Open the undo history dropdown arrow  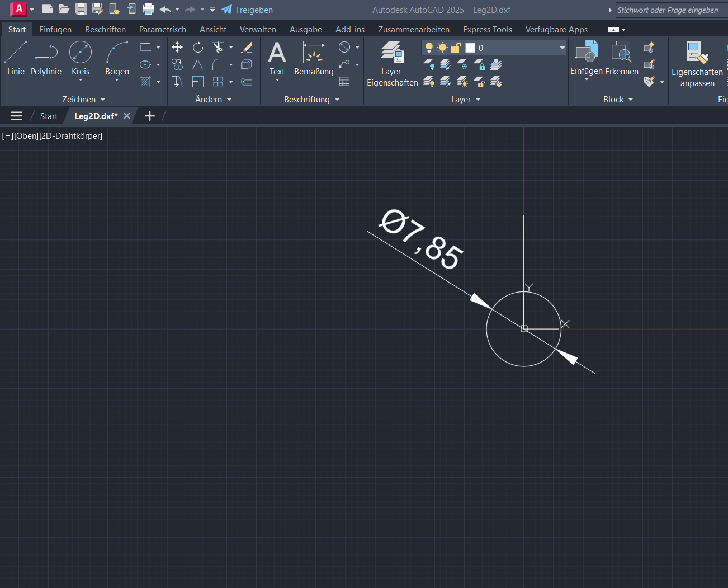point(177,10)
